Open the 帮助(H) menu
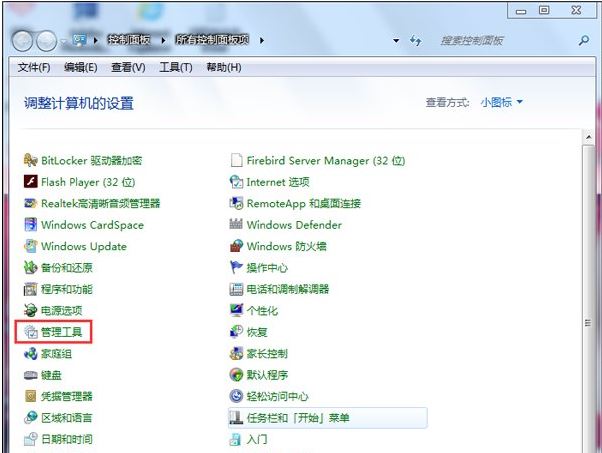Viewport: 602px width, 453px height. tap(224, 68)
